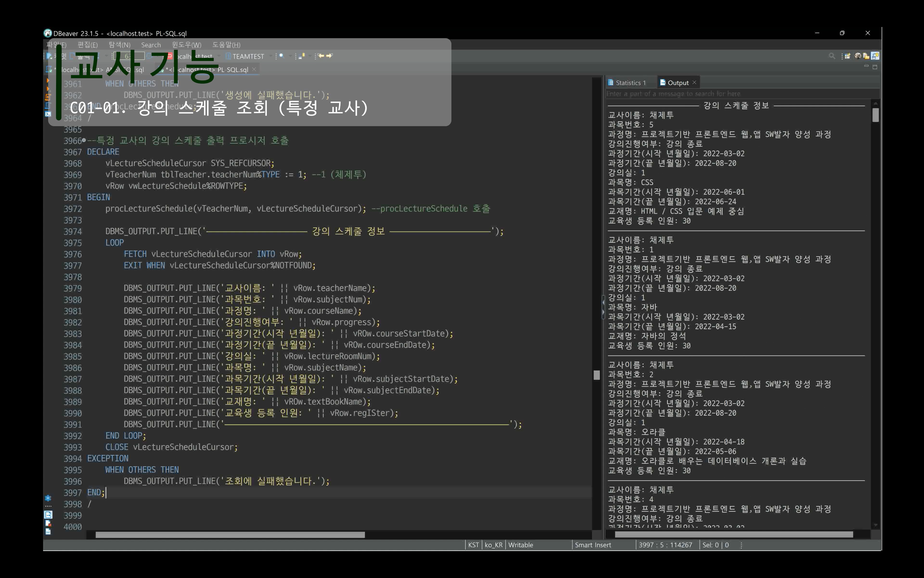
Task: Open 도움말(H) menu
Action: 226,45
